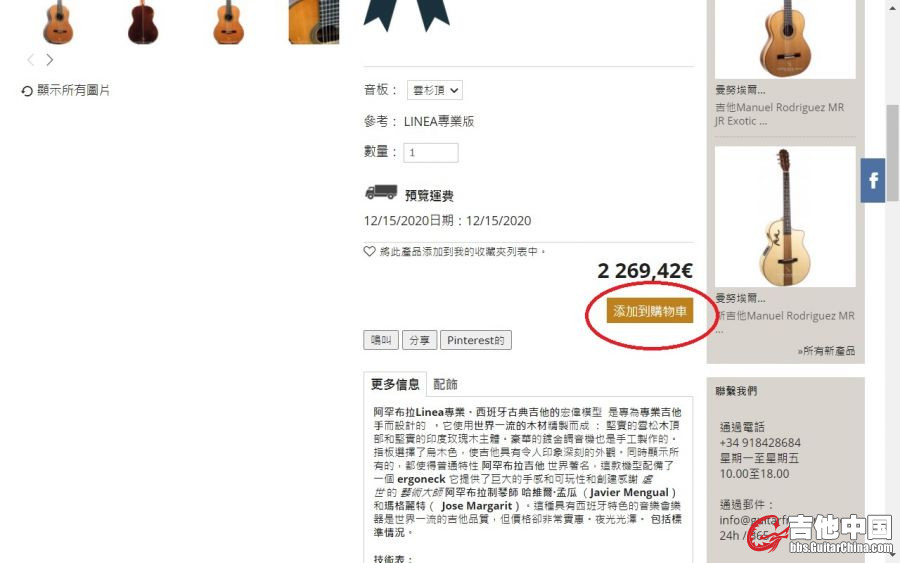
Task: Select the close-up soundhole thumbnail
Action: tap(314, 22)
